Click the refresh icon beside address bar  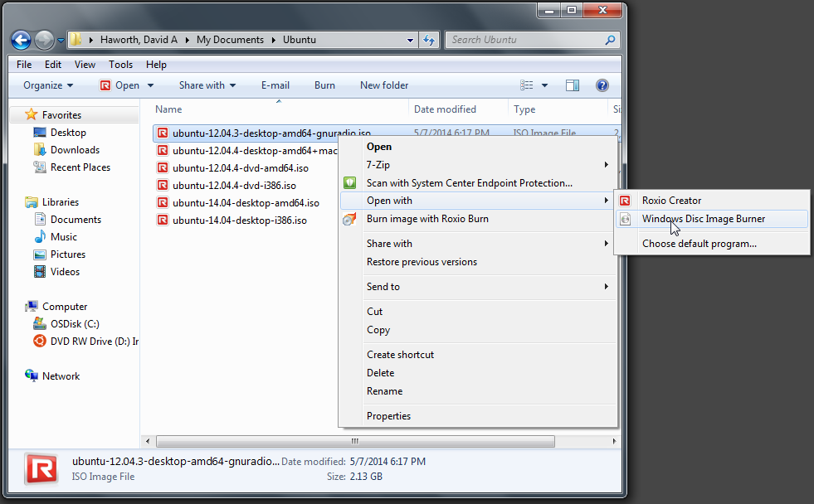point(429,40)
